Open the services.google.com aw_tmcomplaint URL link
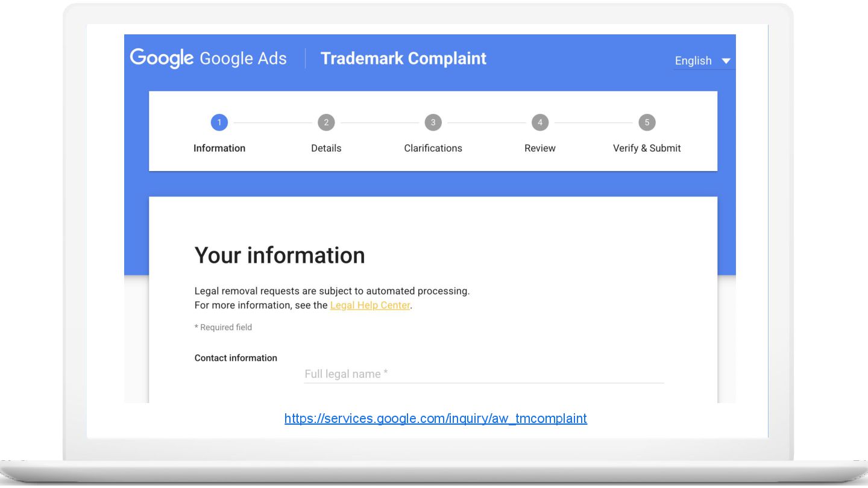This screenshot has height=488, width=868. 436,418
